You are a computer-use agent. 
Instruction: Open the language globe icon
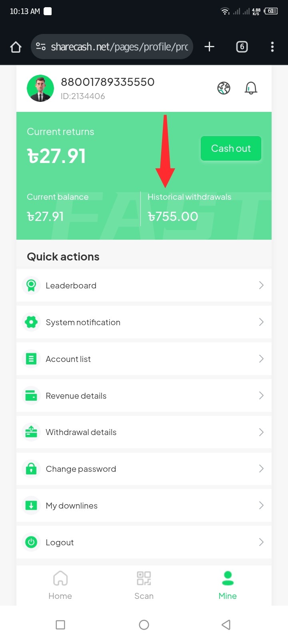[224, 88]
